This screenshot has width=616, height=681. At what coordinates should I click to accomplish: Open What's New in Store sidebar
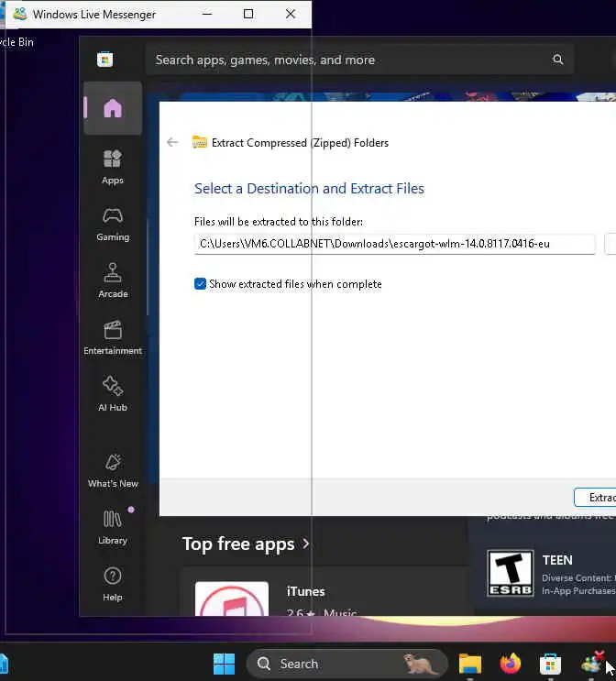click(x=113, y=471)
